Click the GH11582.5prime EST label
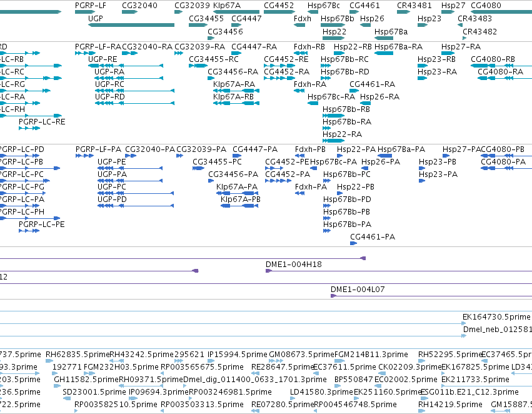Screen dimensions: 532x414 pos(86,380)
